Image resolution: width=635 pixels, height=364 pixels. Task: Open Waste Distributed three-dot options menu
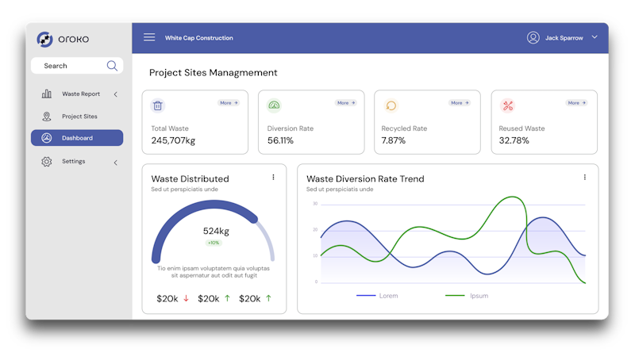pos(273,178)
